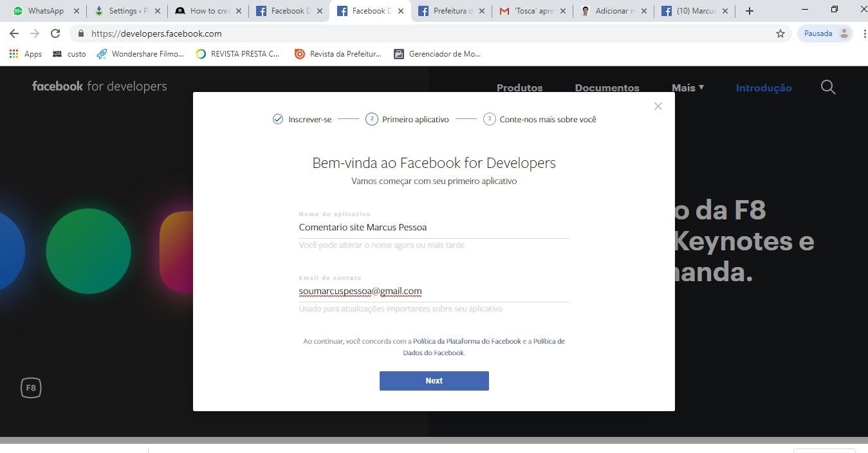Click the facebook for developers logo
Viewport: 868px width, 453px height.
coord(99,86)
